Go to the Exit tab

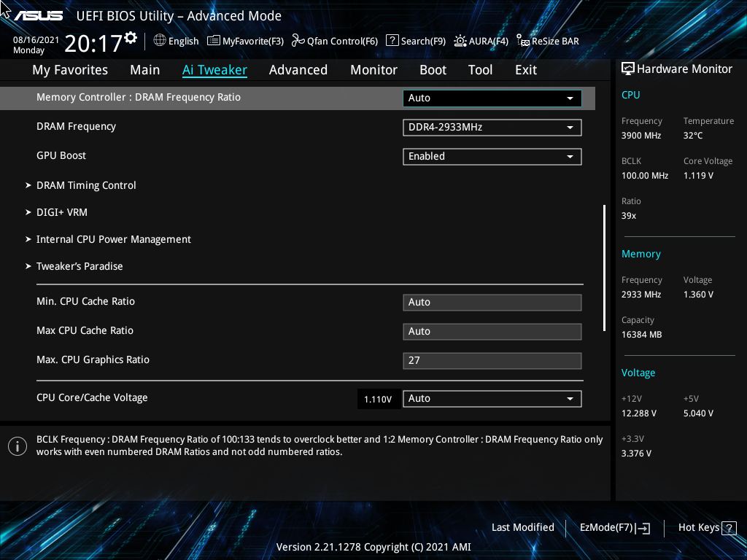tap(526, 70)
